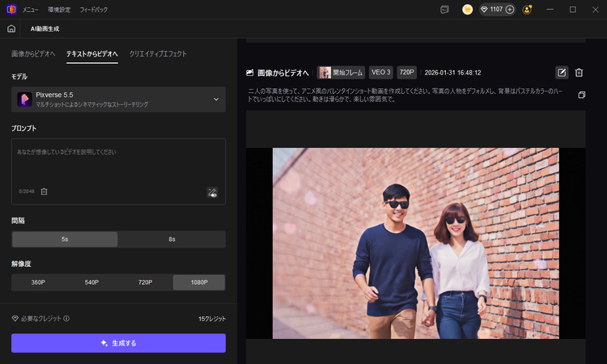This screenshot has height=364, width=607.
Task: Copy the prompt text using copy icon
Action: tap(581, 95)
